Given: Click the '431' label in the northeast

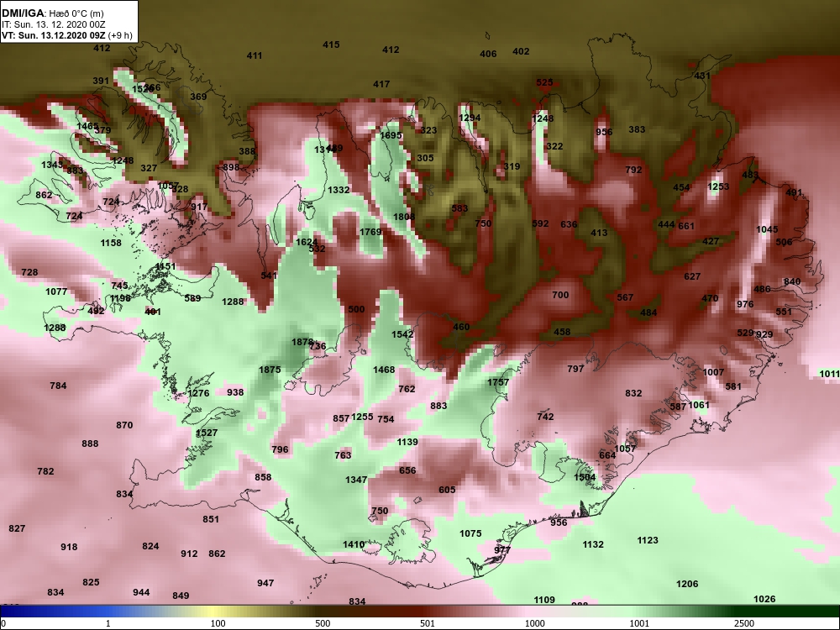Looking at the screenshot, I should pyautogui.click(x=702, y=76).
